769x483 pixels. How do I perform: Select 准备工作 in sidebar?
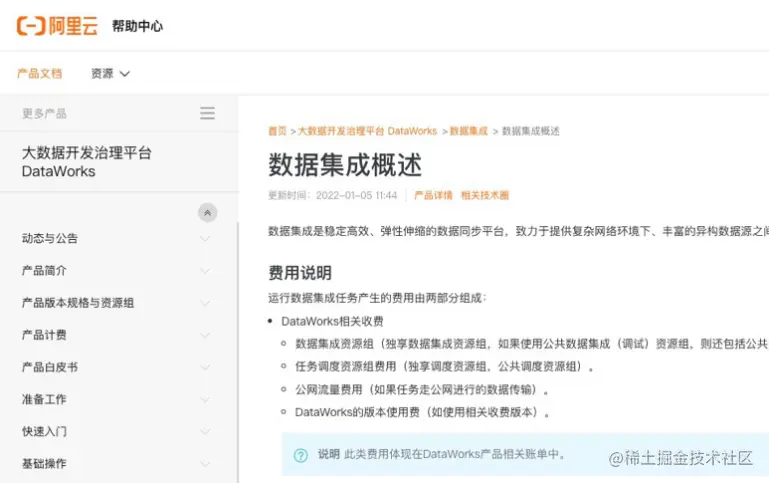point(44,400)
